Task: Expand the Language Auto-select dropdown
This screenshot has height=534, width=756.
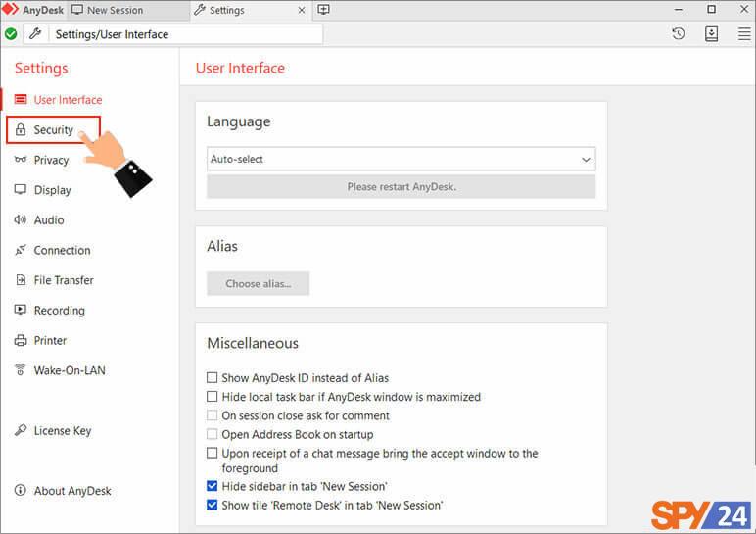Action: [x=402, y=159]
